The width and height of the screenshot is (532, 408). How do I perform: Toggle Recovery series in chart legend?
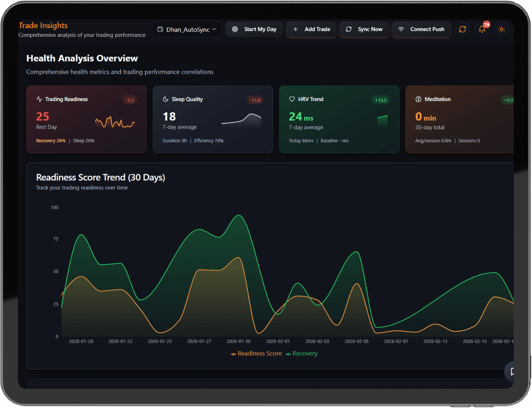click(x=301, y=354)
